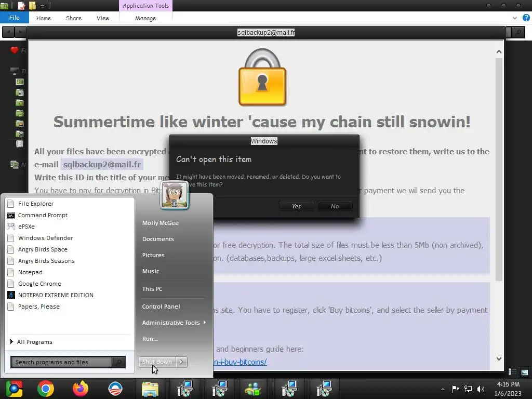
Task: Launch Google Chrome from Start menu list
Action: (39, 284)
